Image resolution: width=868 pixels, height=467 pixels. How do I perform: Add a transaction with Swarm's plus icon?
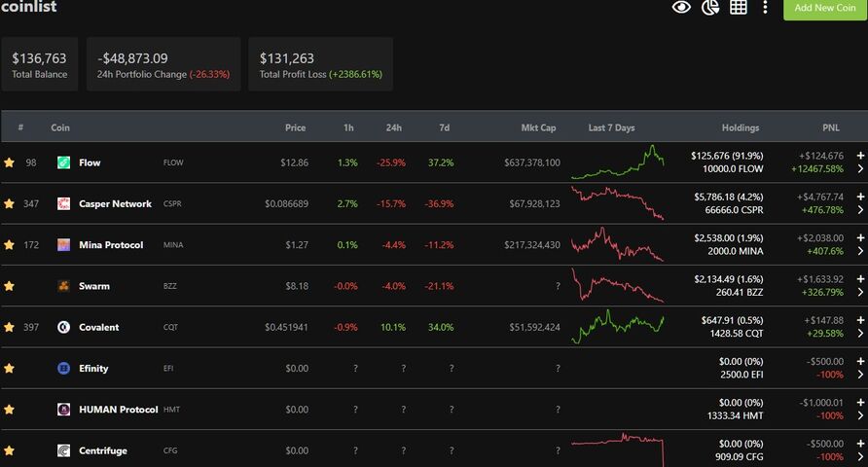click(860, 279)
